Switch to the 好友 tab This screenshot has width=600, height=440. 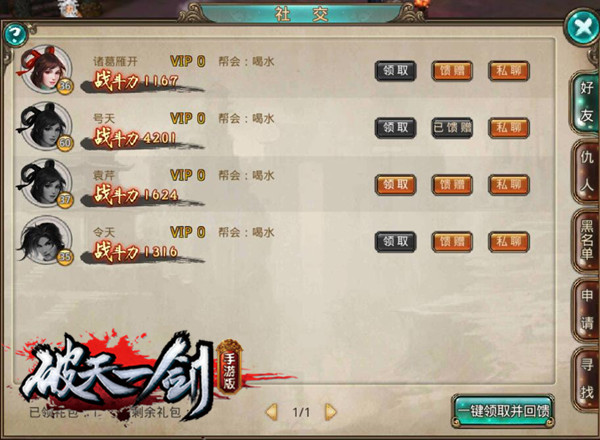click(x=586, y=101)
